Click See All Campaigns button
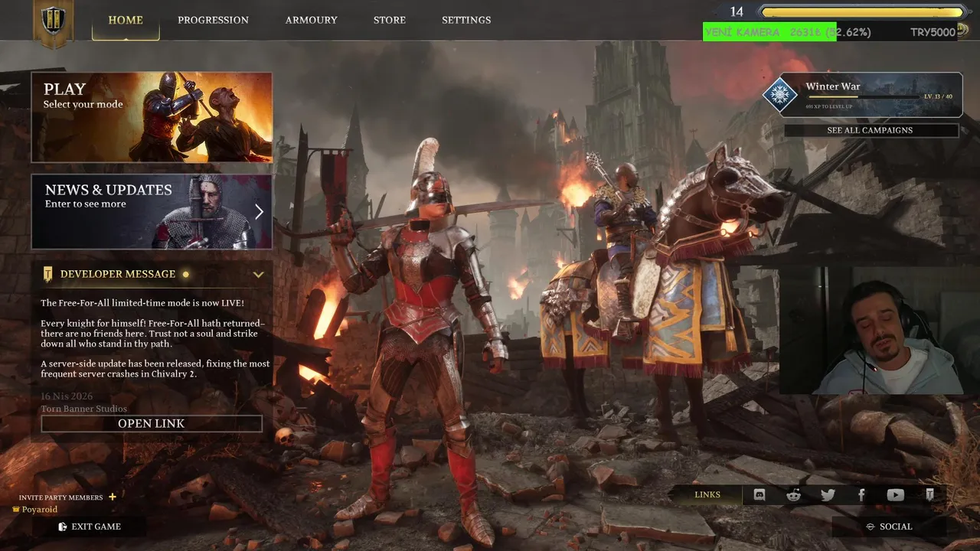Screen dimensions: 980x551 coord(871,130)
